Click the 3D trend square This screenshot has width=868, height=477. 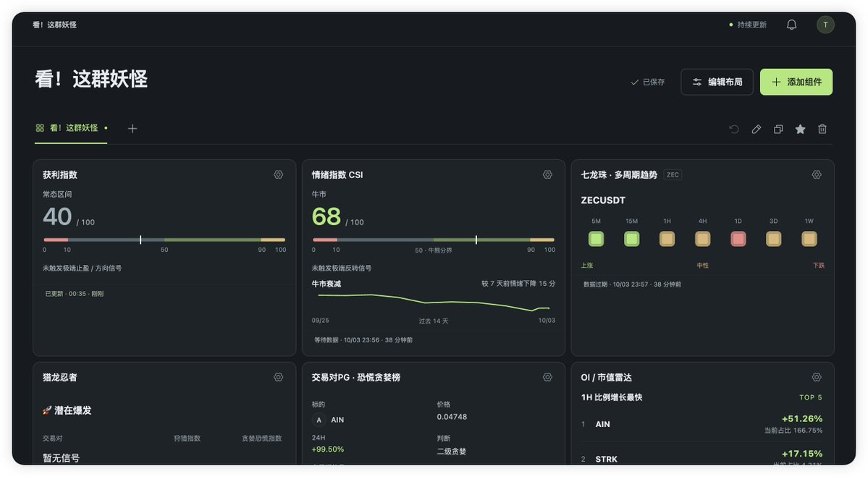coord(773,239)
